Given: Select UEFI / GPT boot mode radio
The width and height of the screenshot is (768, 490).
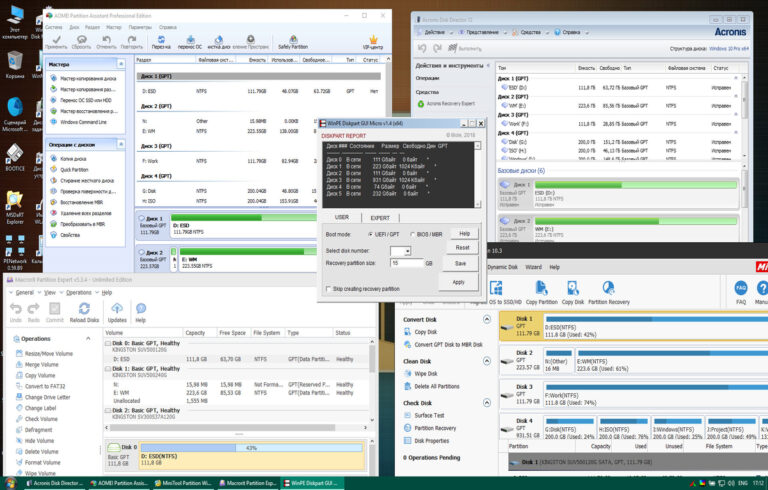Looking at the screenshot, I should (x=370, y=234).
